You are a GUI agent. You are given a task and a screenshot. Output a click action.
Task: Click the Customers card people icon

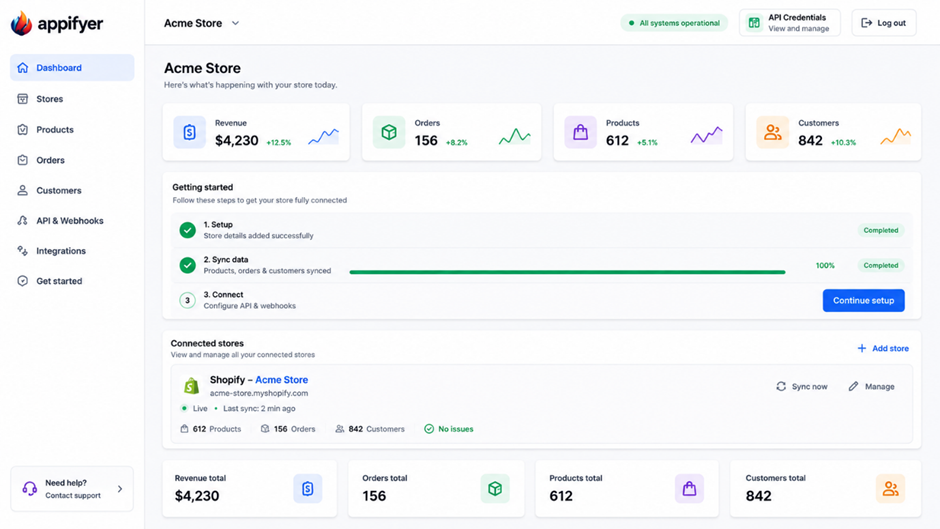pos(772,132)
